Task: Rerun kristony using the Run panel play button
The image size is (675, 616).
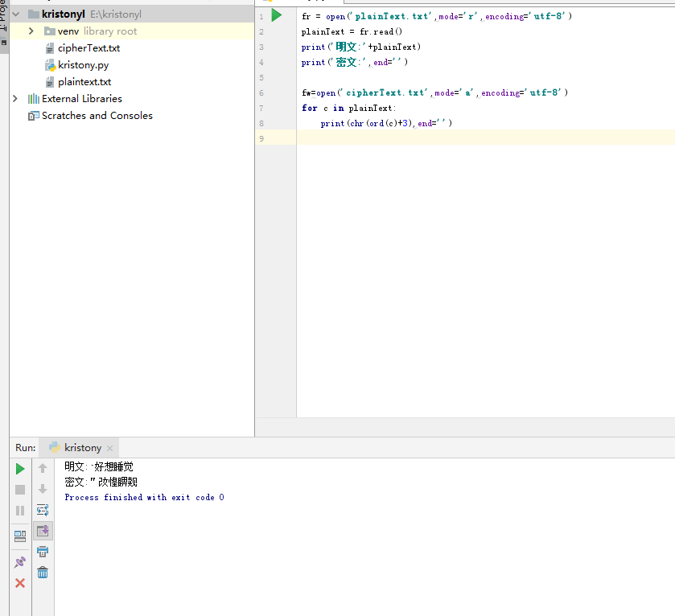Action: (x=20, y=469)
